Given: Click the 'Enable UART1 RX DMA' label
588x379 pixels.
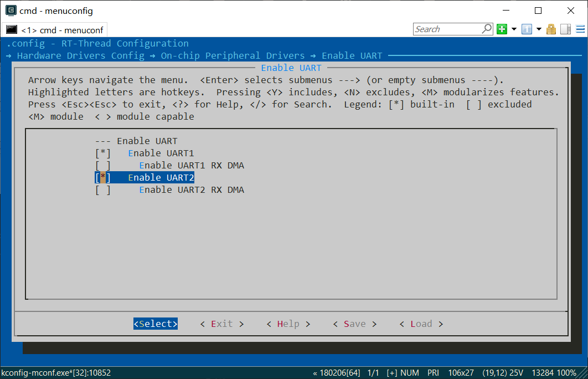Looking at the screenshot, I should coord(192,166).
